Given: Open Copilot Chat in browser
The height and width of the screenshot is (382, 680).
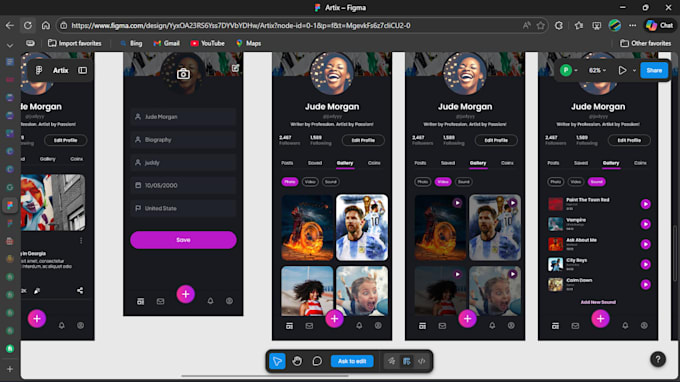Looking at the screenshot, I should coord(660,26).
